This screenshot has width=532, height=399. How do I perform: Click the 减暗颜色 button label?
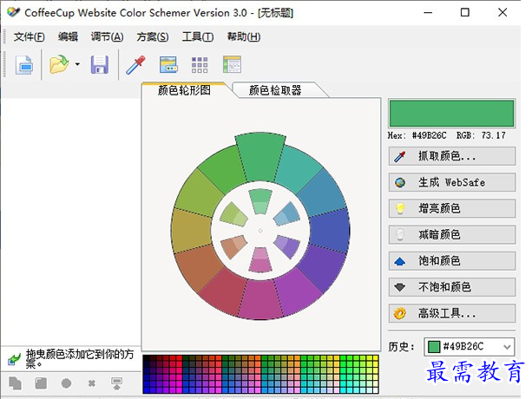(439, 234)
